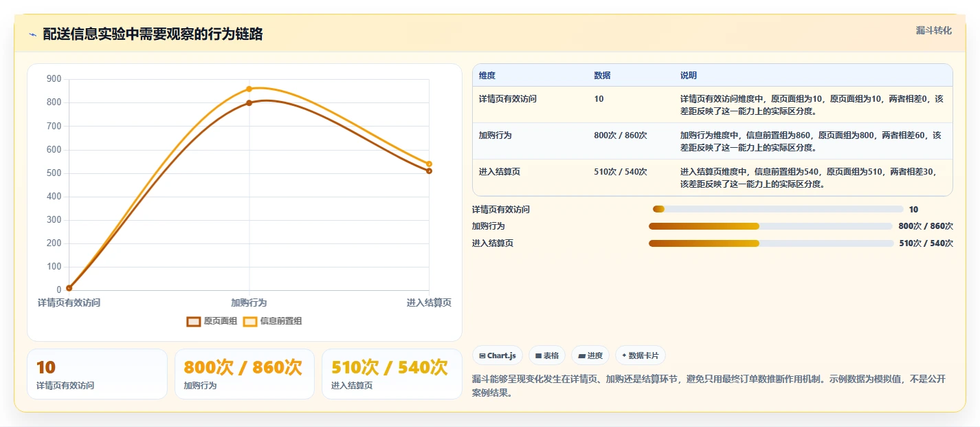Click the value 10 beside the top progress bar
The height and width of the screenshot is (427, 980).
(913, 209)
